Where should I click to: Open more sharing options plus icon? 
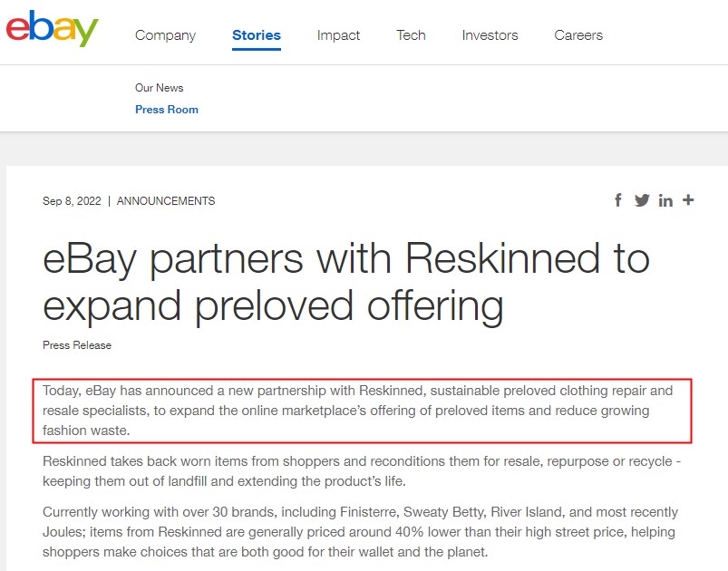tap(688, 200)
